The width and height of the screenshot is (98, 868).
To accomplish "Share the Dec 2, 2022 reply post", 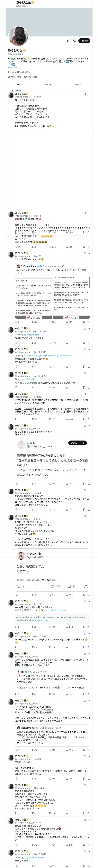I will click(x=89, y=366).
